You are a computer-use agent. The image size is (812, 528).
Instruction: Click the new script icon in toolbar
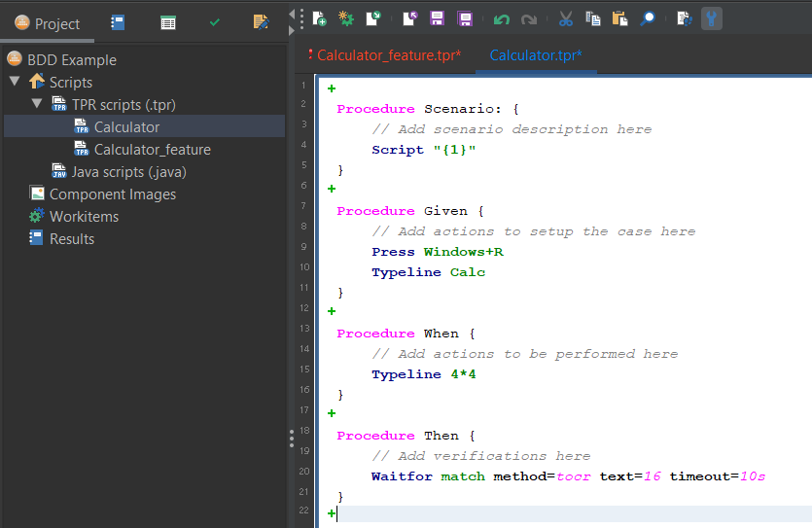click(319, 18)
